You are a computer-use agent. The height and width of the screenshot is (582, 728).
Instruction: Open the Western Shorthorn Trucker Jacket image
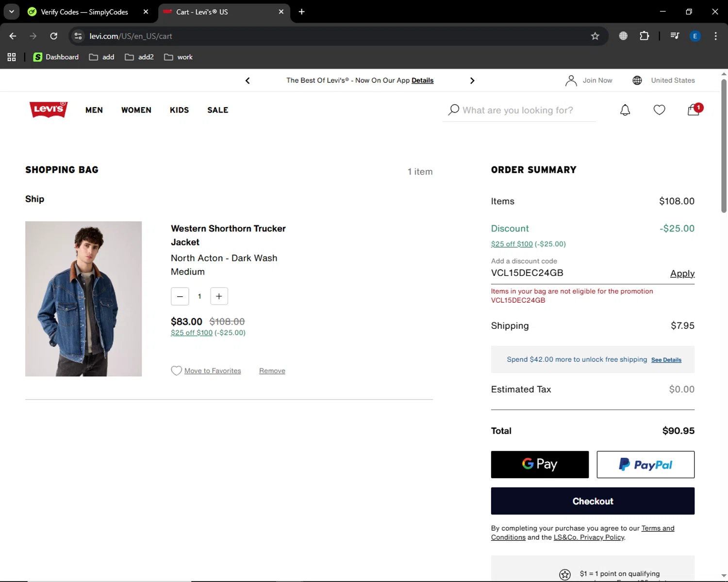[83, 299]
